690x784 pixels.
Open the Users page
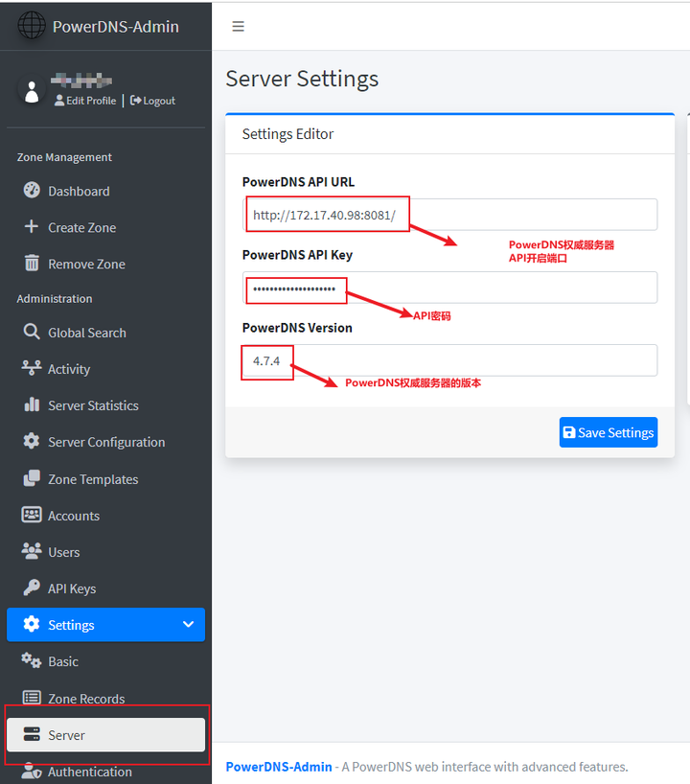[105, 552]
